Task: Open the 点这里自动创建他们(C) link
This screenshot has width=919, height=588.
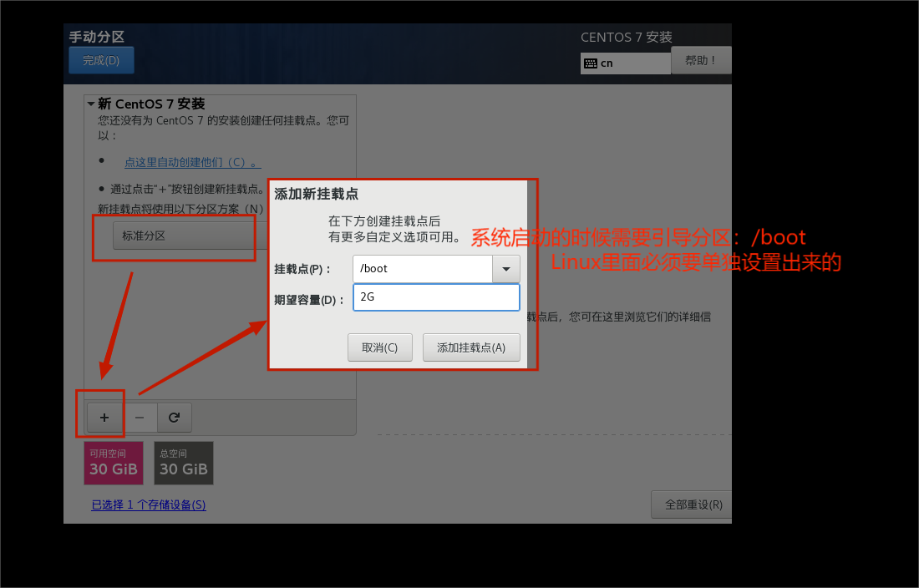Action: click(x=193, y=162)
